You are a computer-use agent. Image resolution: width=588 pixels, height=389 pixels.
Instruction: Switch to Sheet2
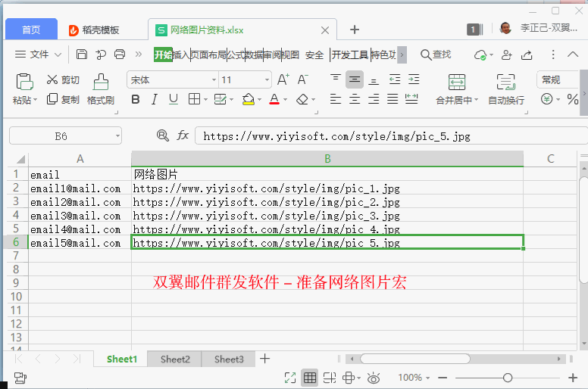click(175, 359)
